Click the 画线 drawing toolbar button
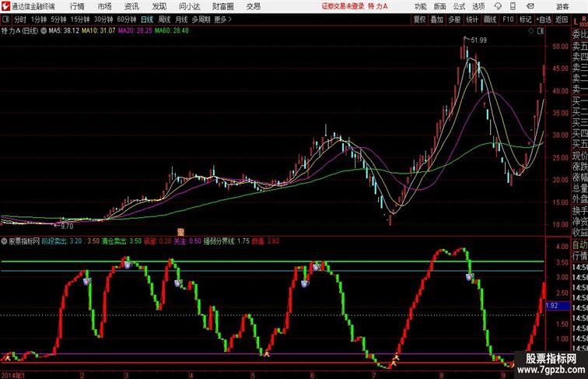The image size is (588, 379). click(x=490, y=19)
